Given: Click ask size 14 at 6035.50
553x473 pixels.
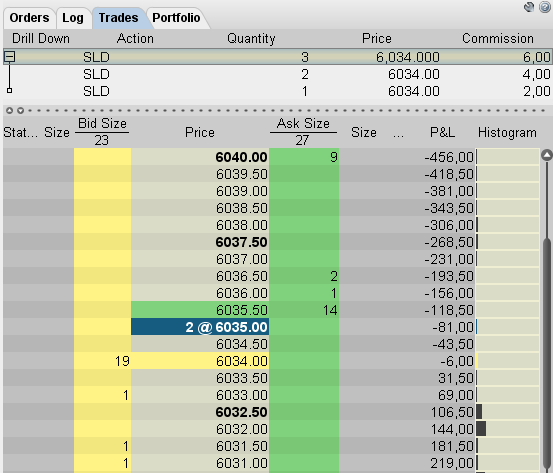Looking at the screenshot, I should [330, 310].
